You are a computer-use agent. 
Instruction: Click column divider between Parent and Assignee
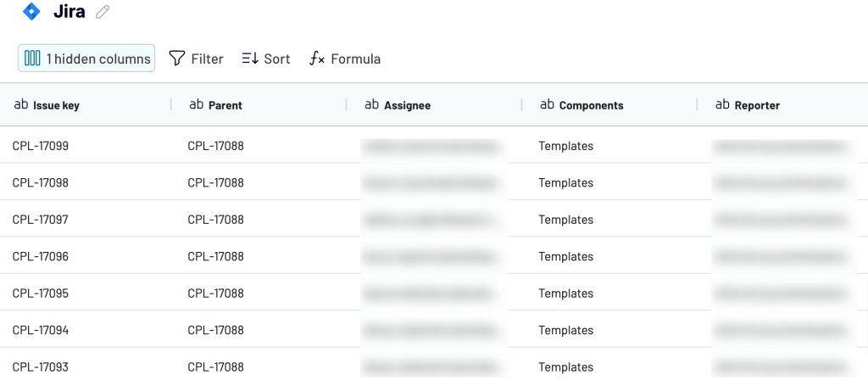(x=347, y=104)
